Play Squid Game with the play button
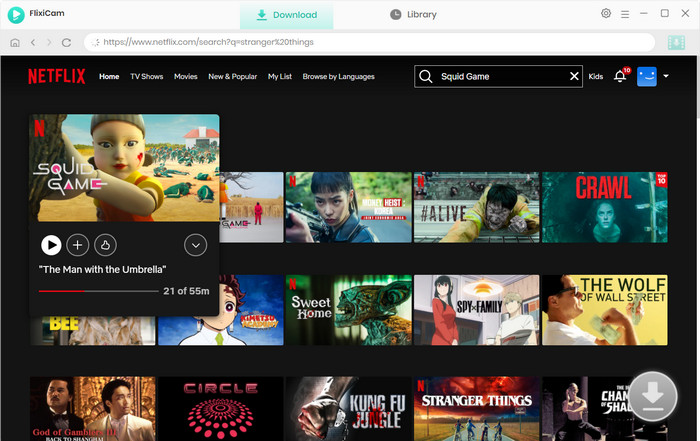This screenshot has width=700, height=441. [51, 245]
